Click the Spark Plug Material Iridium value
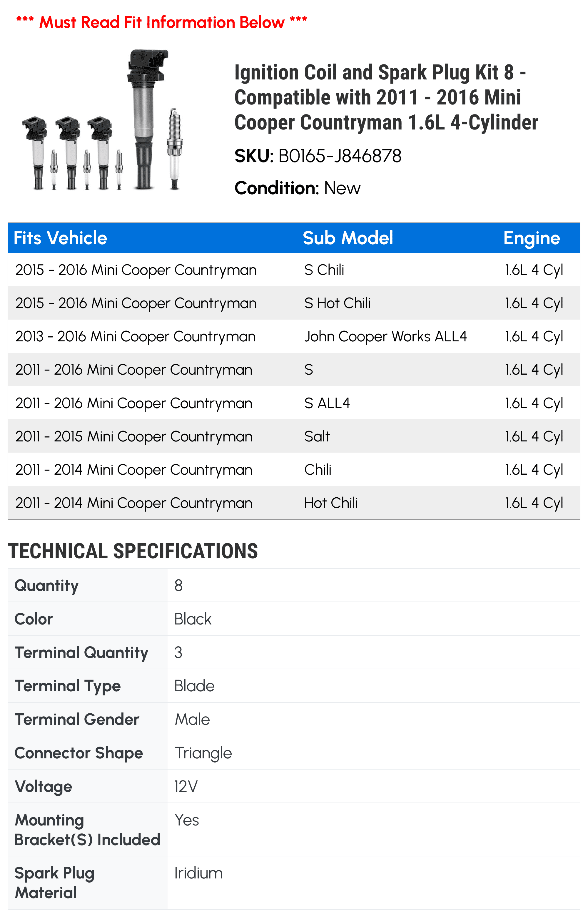Image resolution: width=588 pixels, height=917 pixels. coord(198,873)
